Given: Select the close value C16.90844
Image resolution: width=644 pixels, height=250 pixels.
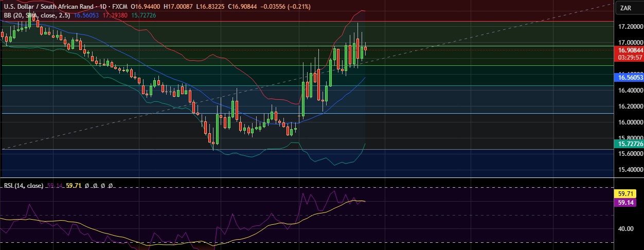Looking at the screenshot, I should pos(242,7).
